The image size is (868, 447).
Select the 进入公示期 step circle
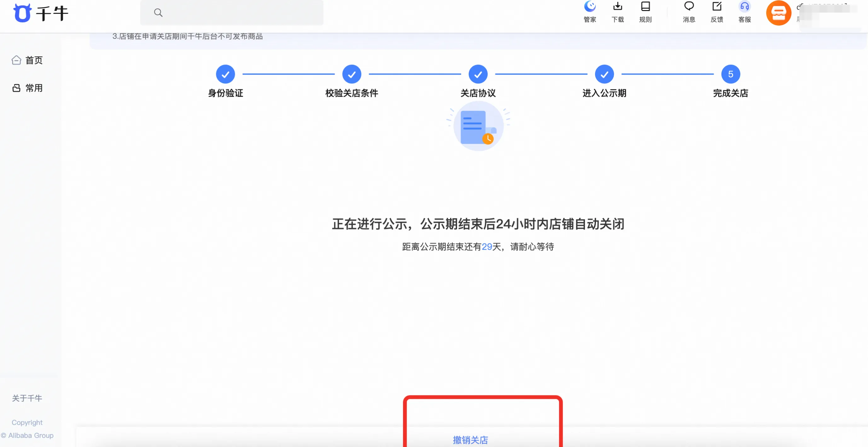coord(604,74)
